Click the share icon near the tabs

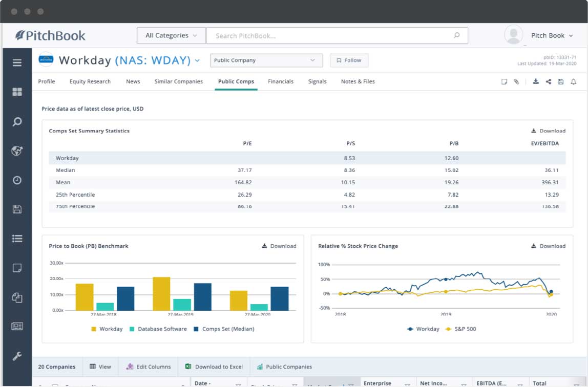point(548,81)
